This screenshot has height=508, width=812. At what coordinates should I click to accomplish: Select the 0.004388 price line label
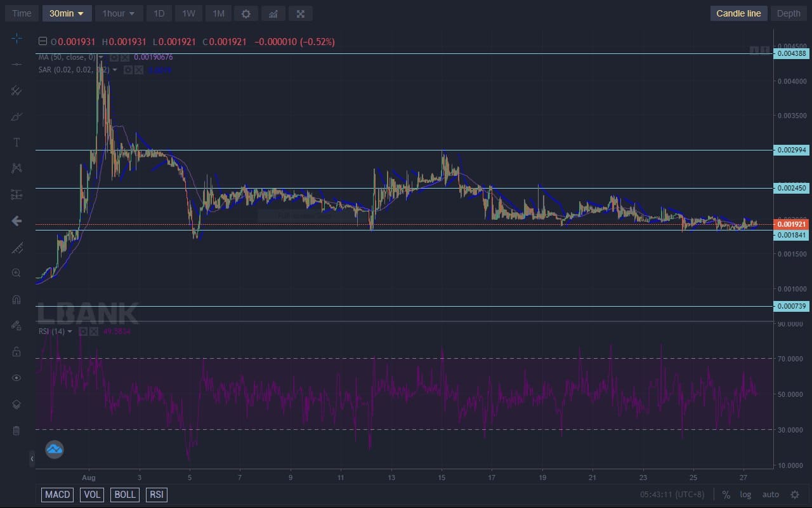point(791,54)
